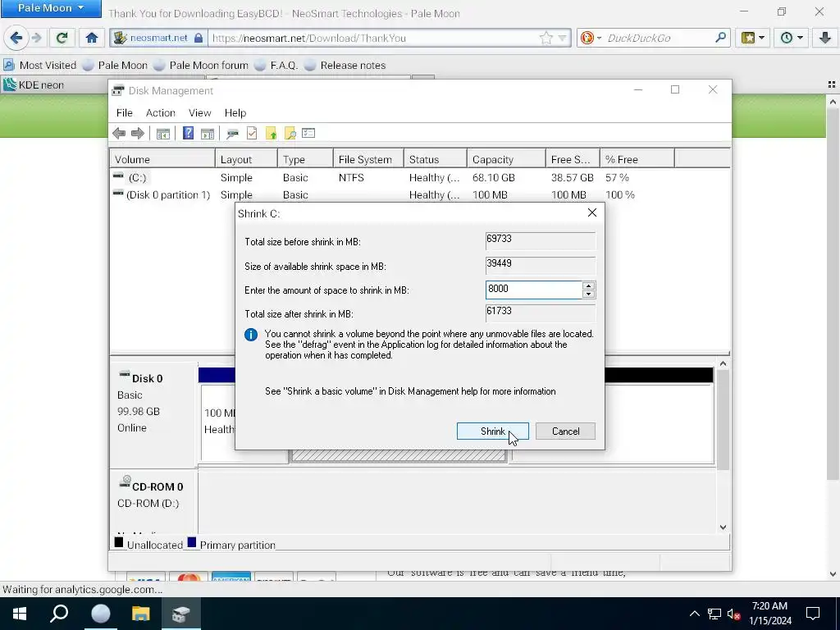Click Disk Management toolbar back arrow
The height and width of the screenshot is (630, 840).
119,134
